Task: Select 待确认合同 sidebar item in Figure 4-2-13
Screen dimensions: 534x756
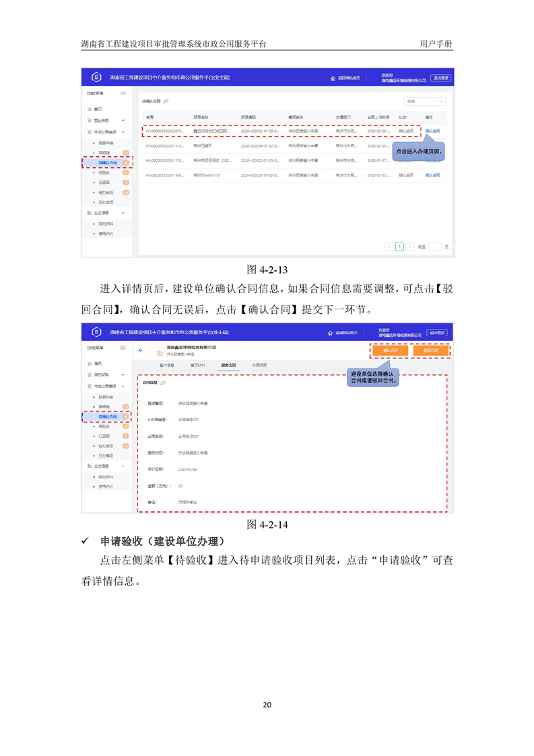Action: pyautogui.click(x=107, y=162)
